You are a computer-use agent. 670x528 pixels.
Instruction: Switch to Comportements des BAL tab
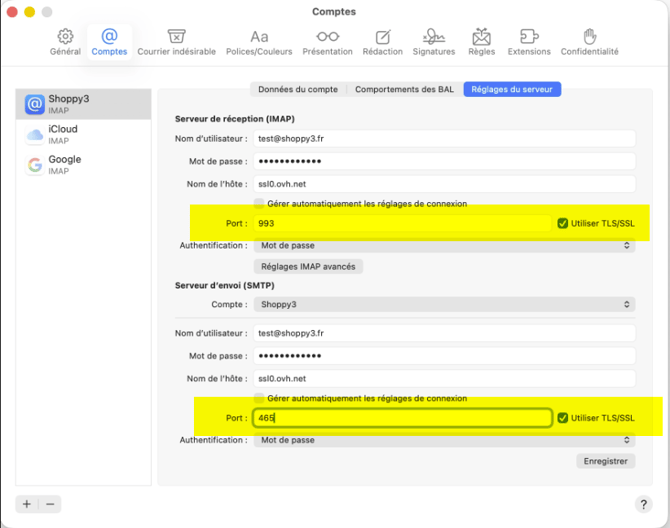pyautogui.click(x=404, y=89)
